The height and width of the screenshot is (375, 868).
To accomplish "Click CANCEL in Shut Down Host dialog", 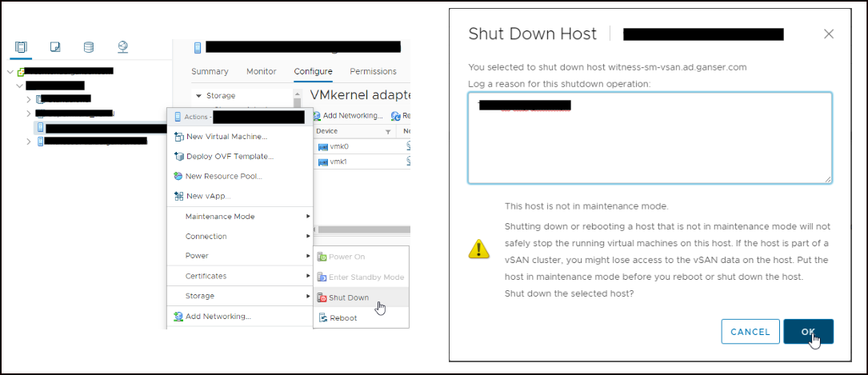I will pos(750,332).
